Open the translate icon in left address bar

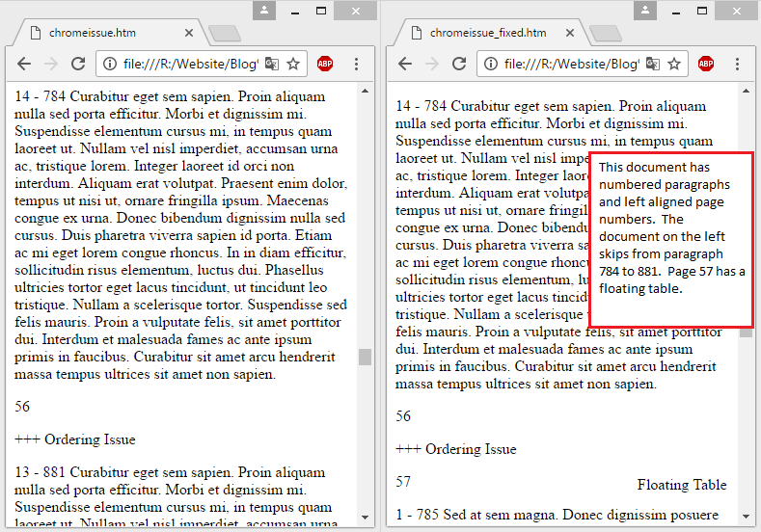point(272,64)
